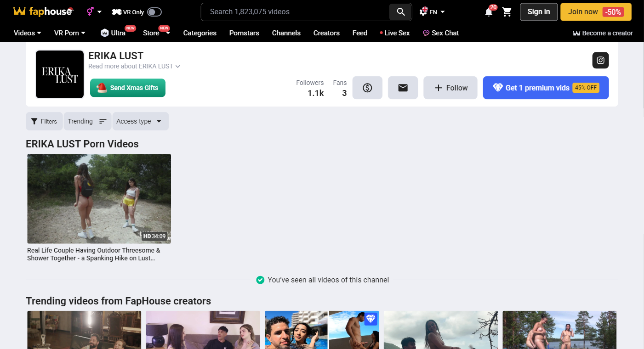The height and width of the screenshot is (349, 644).
Task: Focus the video search field
Action: tap(295, 12)
